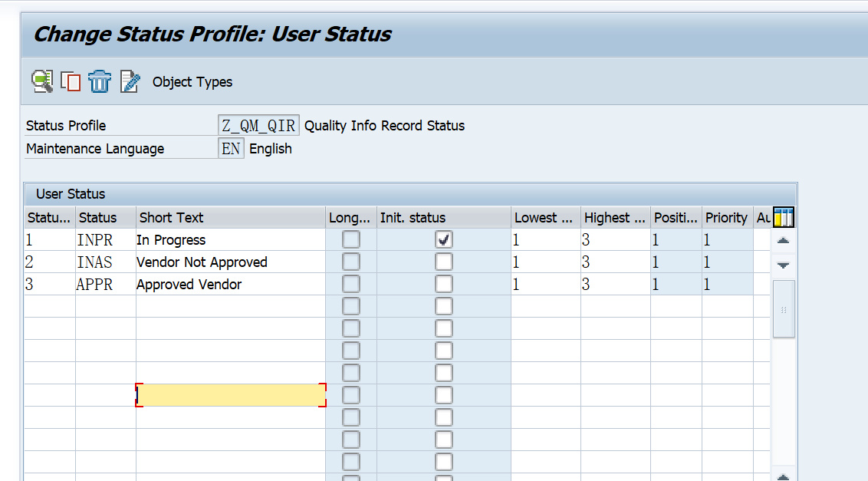This screenshot has width=868, height=481.
Task: Click the 'In Progress' short text
Action: (171, 240)
